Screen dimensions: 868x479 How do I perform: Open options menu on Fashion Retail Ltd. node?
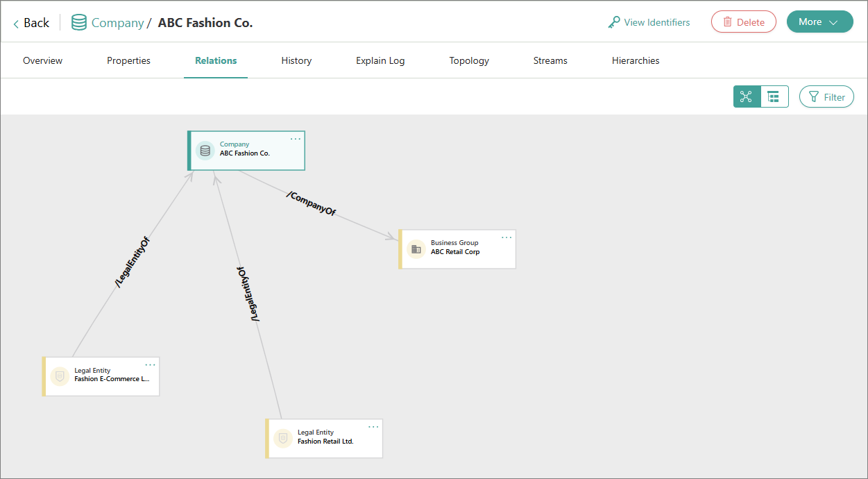(373, 427)
